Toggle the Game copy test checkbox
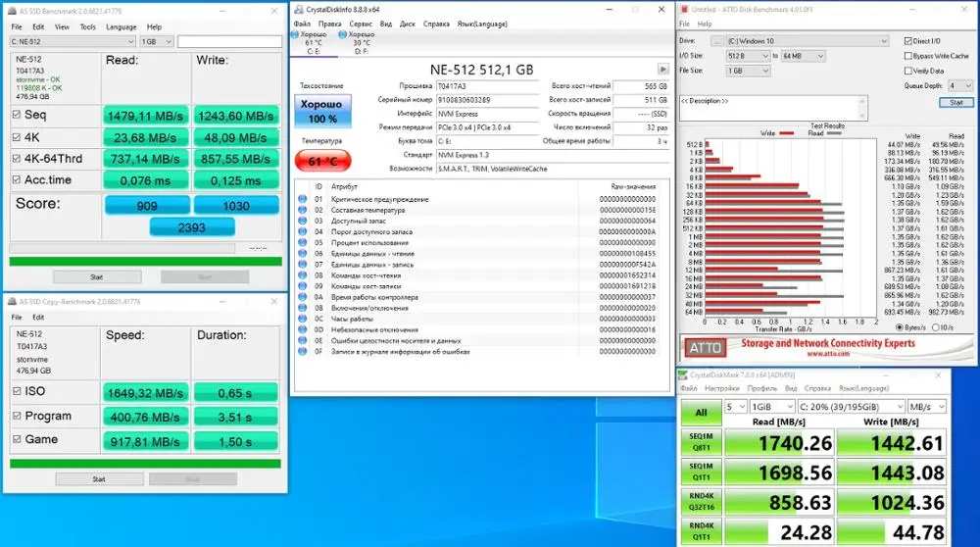Screen dimensions: 980x547 (x=17, y=439)
